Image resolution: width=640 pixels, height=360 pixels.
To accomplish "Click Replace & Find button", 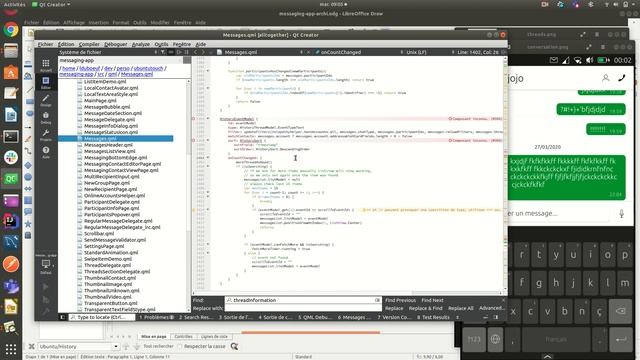I will pyautogui.click(x=426, y=308).
